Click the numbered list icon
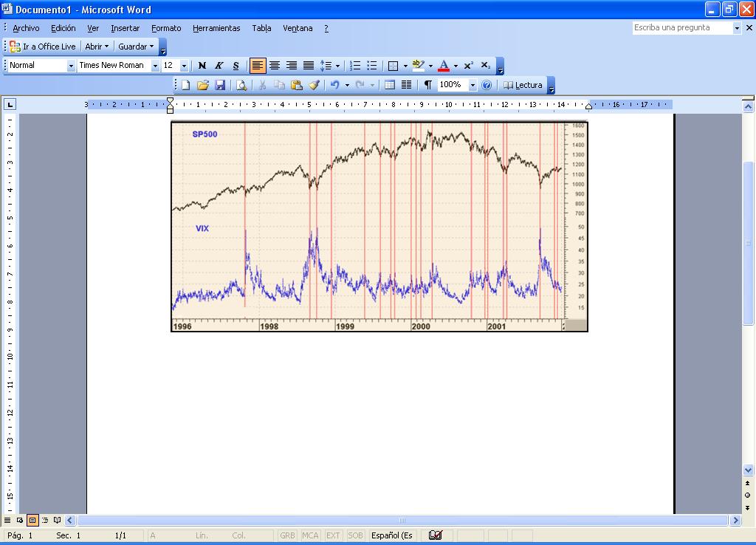This screenshot has height=545, width=756. (355, 66)
